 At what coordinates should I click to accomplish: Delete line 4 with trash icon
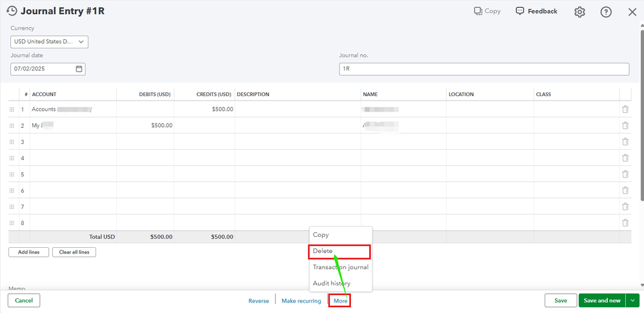tap(625, 157)
